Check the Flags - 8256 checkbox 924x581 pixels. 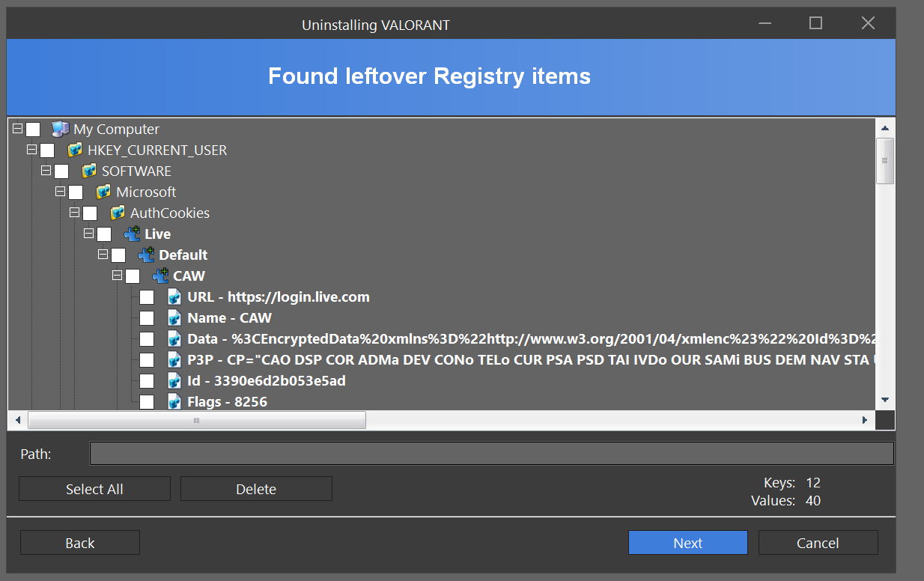coord(147,402)
